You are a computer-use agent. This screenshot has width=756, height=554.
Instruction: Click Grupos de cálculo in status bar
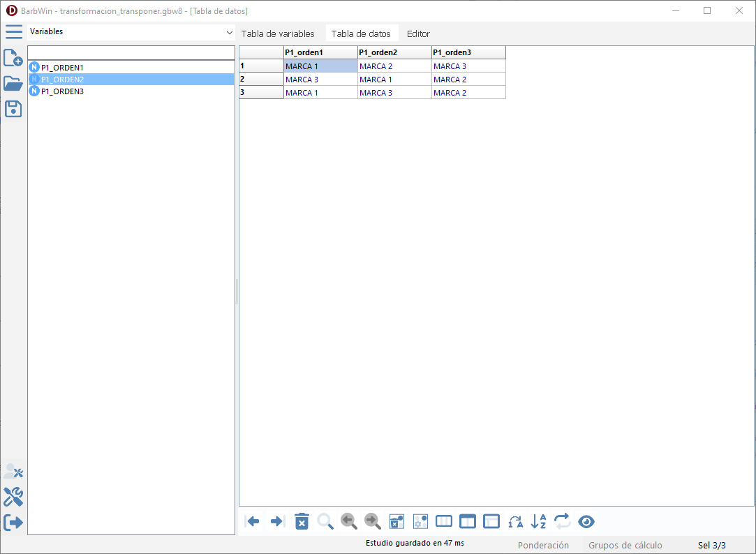click(x=625, y=545)
